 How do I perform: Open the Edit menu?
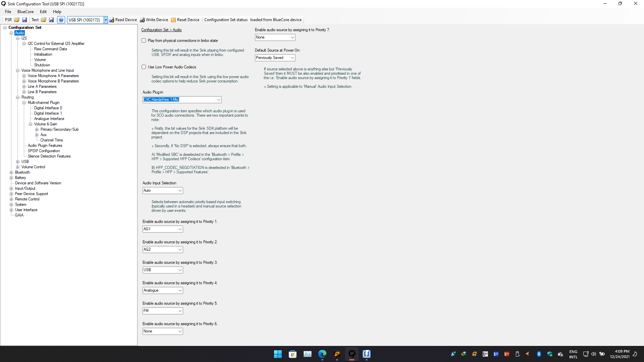(43, 11)
